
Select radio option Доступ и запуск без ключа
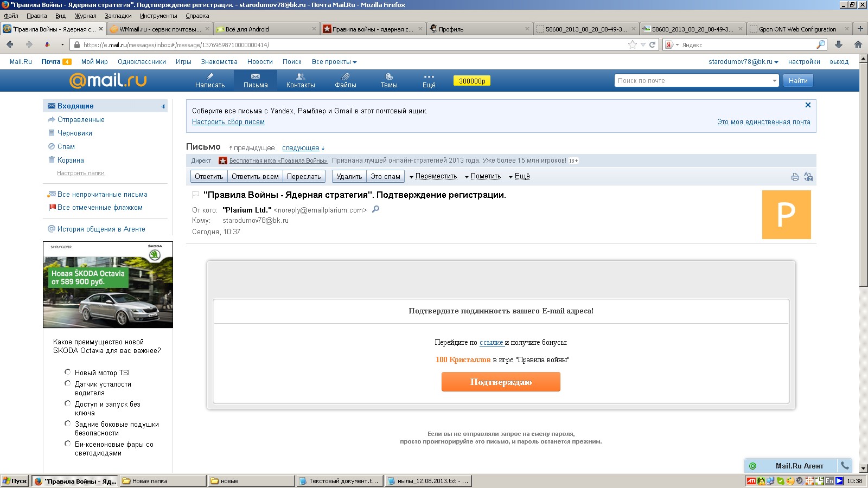pyautogui.click(x=68, y=403)
